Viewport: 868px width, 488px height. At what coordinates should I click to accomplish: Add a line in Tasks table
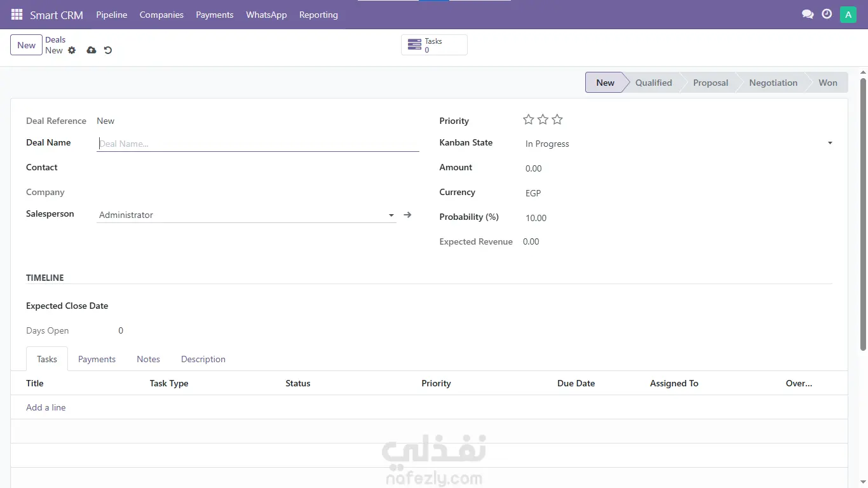point(46,407)
